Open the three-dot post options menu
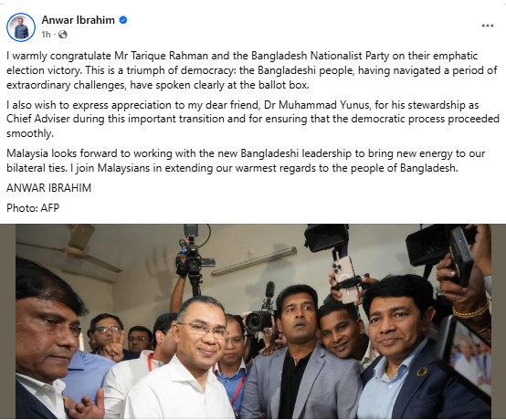Screen dimensions: 506x420 point(488,26)
